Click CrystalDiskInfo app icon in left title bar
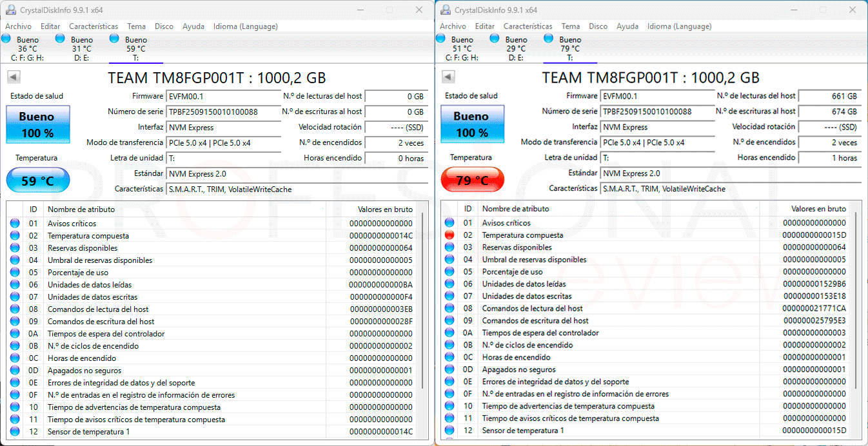 [x=12, y=10]
